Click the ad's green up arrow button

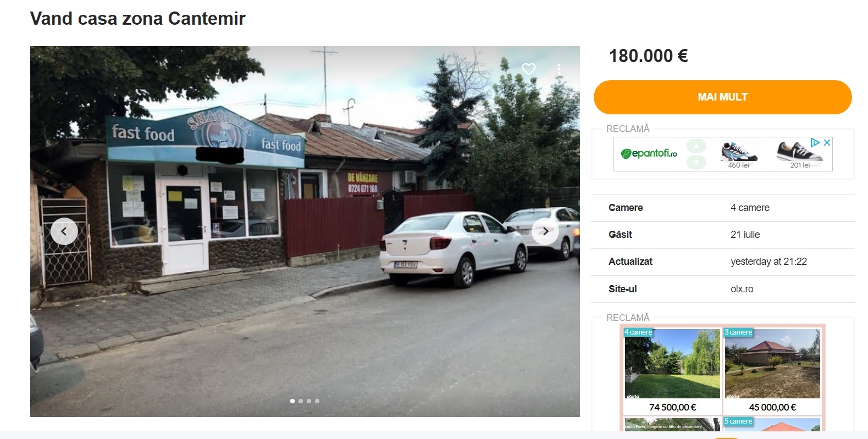(696, 146)
